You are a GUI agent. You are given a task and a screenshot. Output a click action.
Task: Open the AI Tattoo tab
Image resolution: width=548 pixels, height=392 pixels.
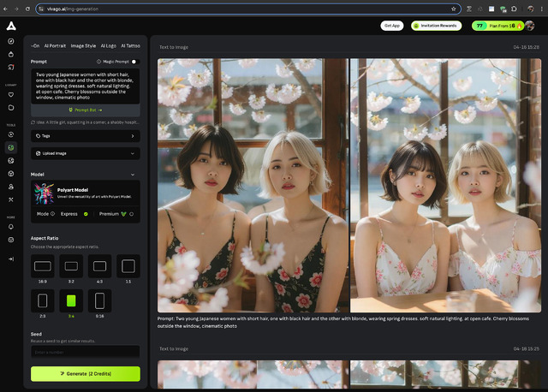coord(130,45)
